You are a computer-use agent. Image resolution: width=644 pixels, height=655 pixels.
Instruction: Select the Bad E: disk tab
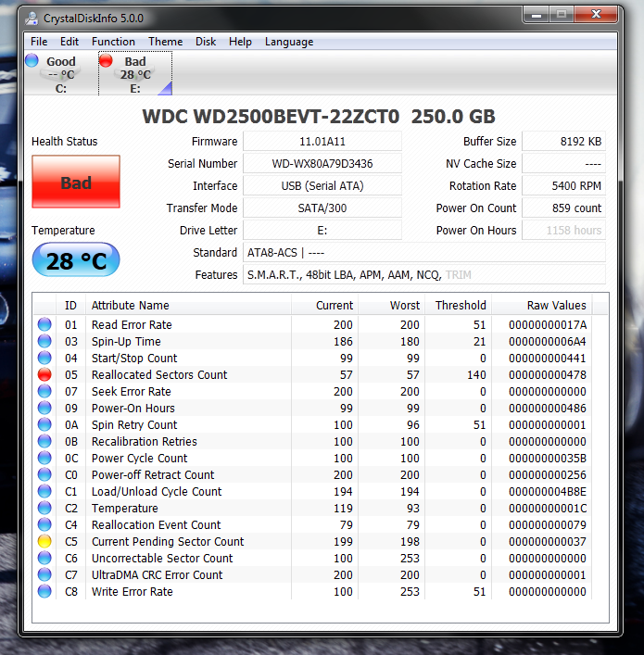pyautogui.click(x=135, y=74)
